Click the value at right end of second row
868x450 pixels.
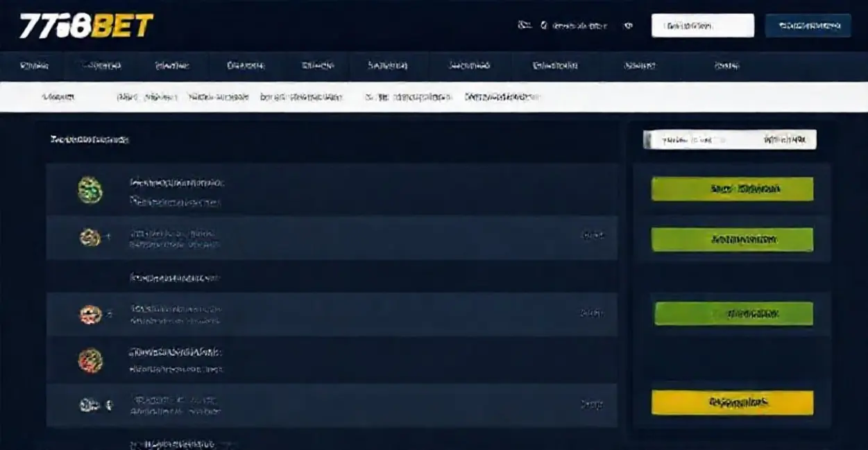(x=592, y=236)
